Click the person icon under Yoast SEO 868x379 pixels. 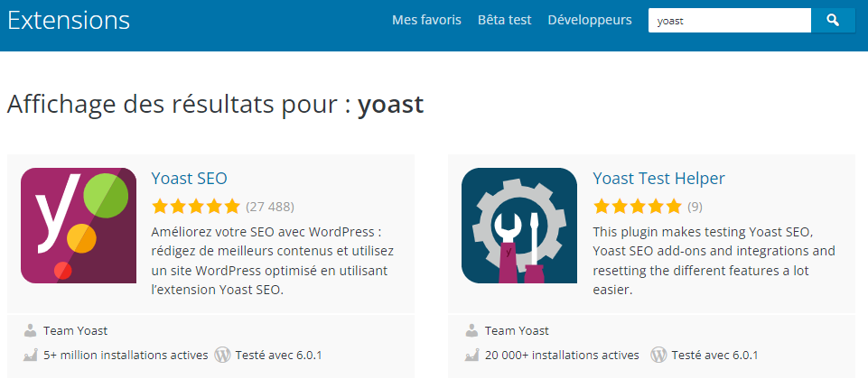[31, 330]
